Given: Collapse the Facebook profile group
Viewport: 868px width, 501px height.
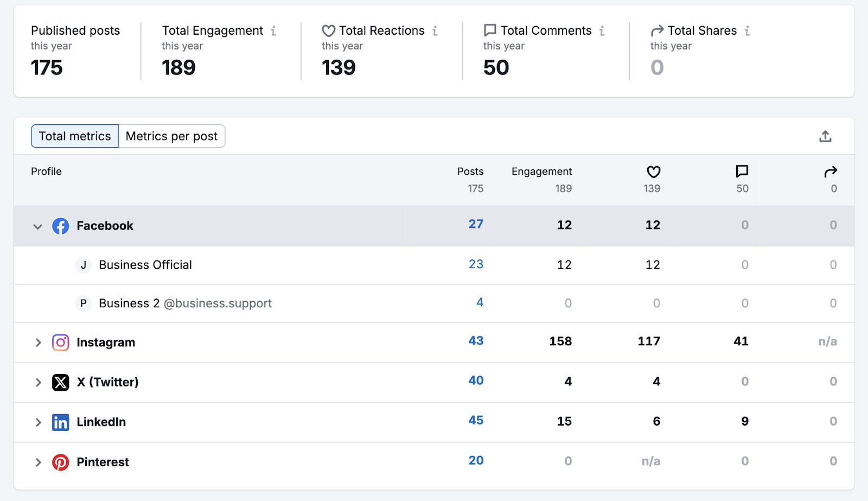Looking at the screenshot, I should point(37,226).
